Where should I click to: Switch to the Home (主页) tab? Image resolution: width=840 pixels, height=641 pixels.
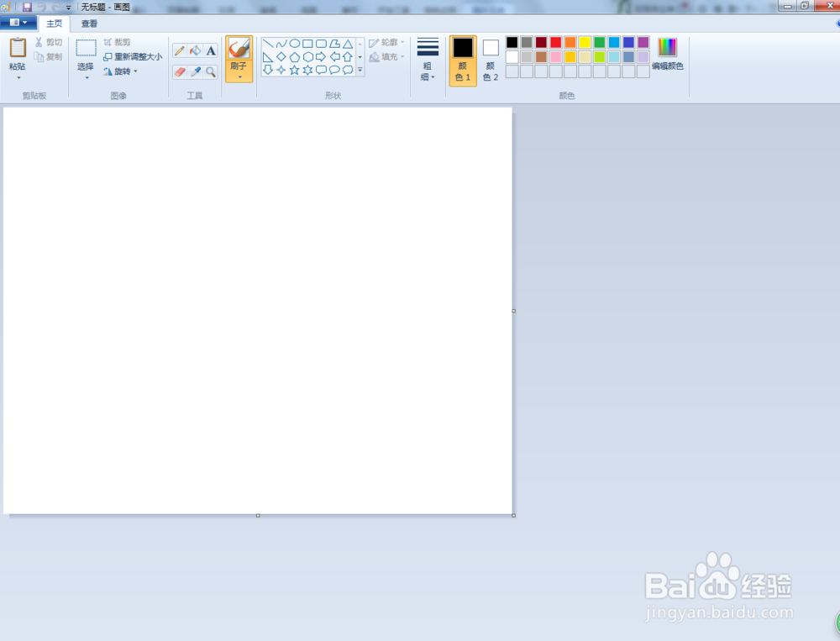54,24
